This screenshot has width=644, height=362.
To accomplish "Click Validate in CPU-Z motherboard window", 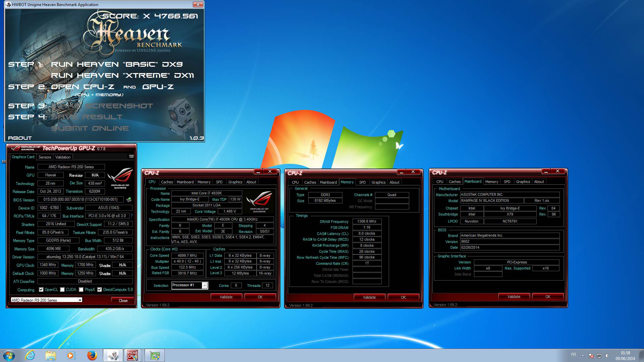I will (514, 297).
